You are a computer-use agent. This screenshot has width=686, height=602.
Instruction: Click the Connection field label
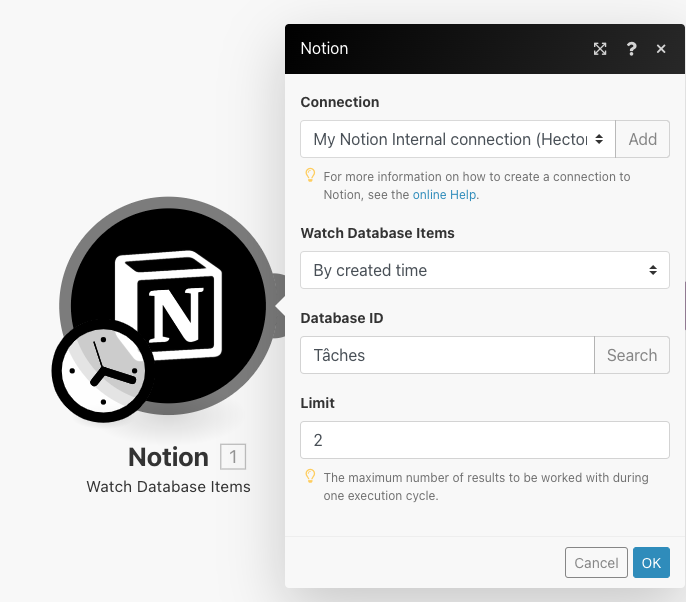340,102
